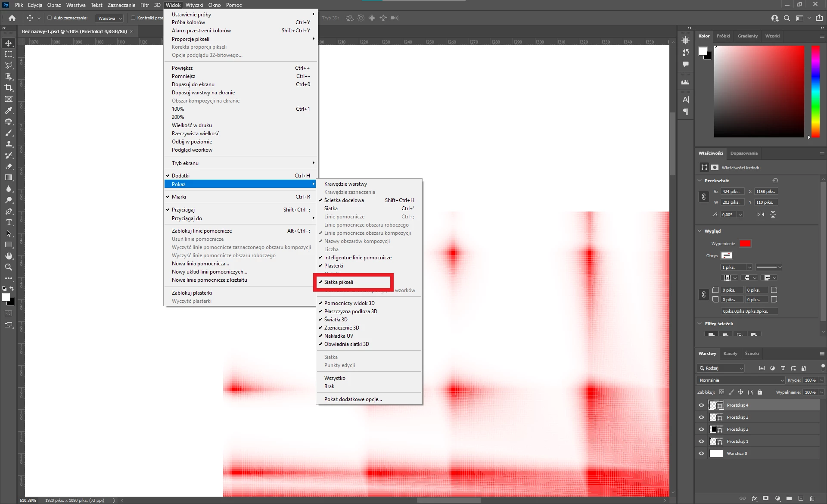Uncheck Siatka pikseli menu item
The width and height of the screenshot is (827, 504).
(x=339, y=282)
